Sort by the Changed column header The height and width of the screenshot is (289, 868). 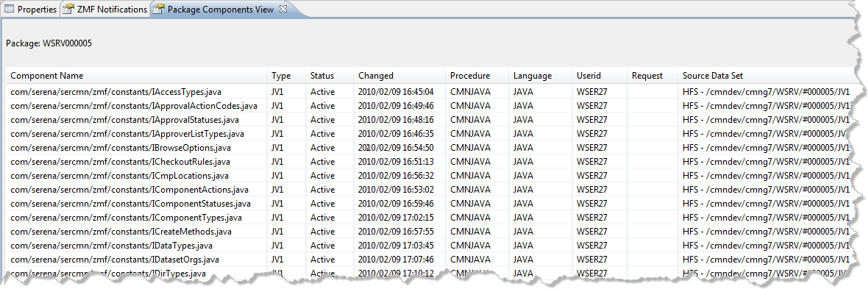399,76
